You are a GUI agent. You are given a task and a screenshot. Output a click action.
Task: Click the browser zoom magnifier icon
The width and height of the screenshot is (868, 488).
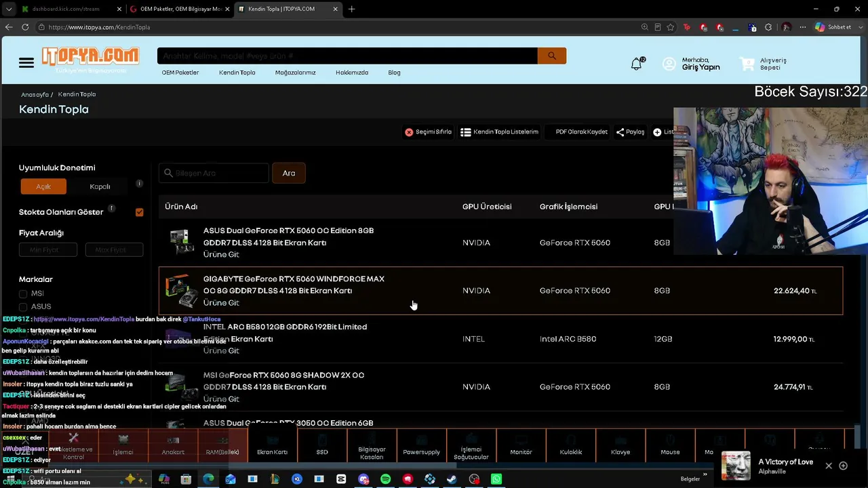644,27
